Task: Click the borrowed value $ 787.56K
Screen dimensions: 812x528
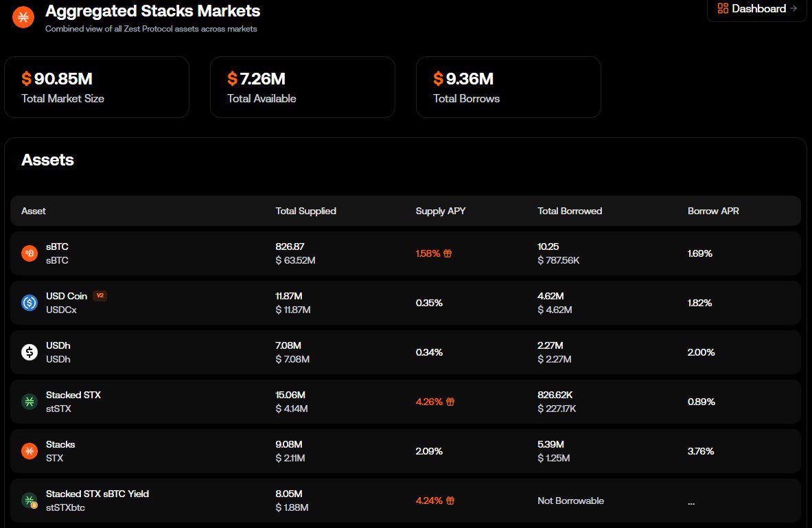Action: pos(558,260)
